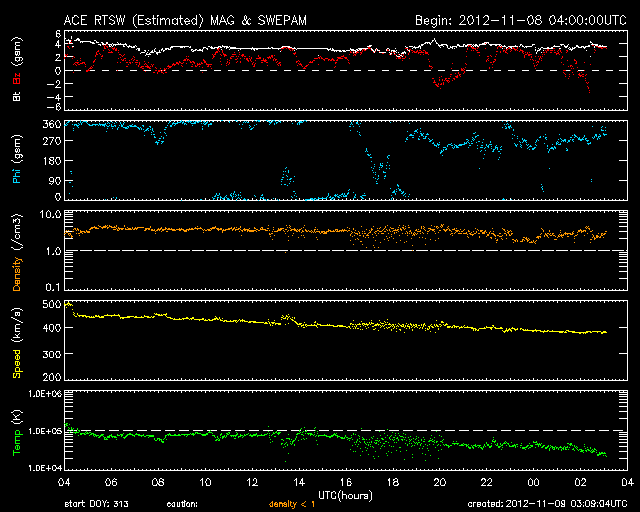The width and height of the screenshot is (640, 512).
Task: Click the "1.0" tick on the Density axis
Action: 53,252
